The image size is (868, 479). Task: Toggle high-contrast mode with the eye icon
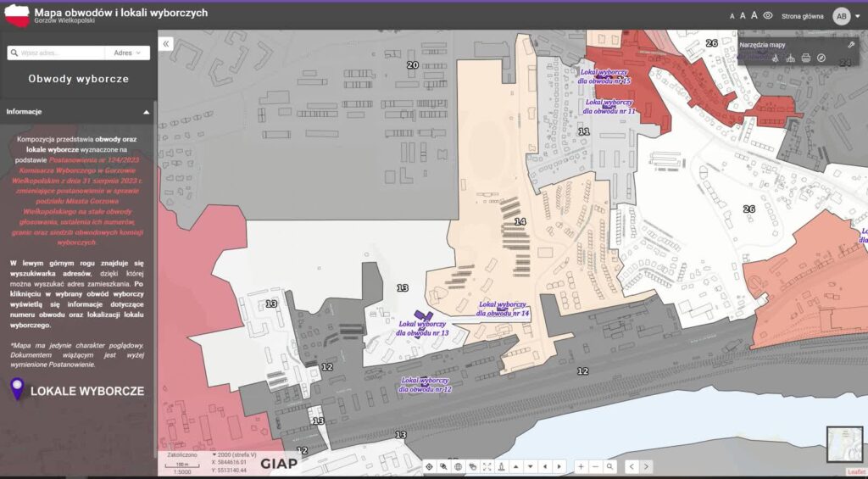(768, 15)
